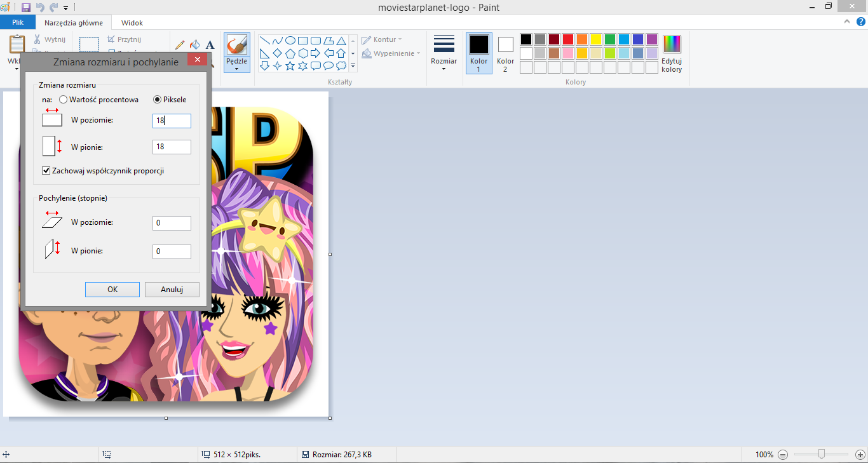Choose the four-point star shape
This screenshot has height=463, width=868.
coord(277,65)
